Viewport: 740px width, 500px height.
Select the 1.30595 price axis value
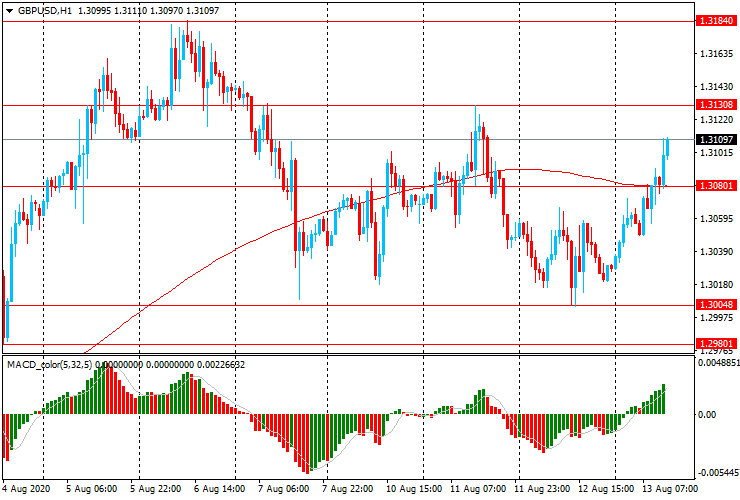(x=717, y=219)
